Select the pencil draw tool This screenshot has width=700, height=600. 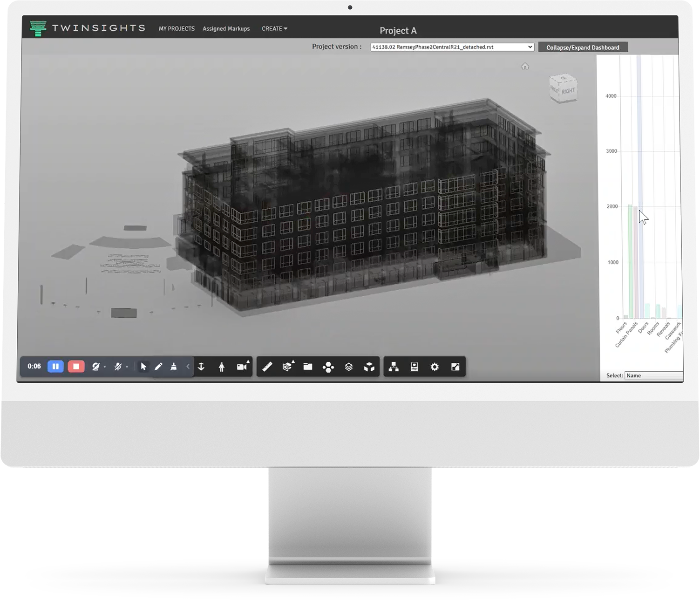tap(158, 367)
